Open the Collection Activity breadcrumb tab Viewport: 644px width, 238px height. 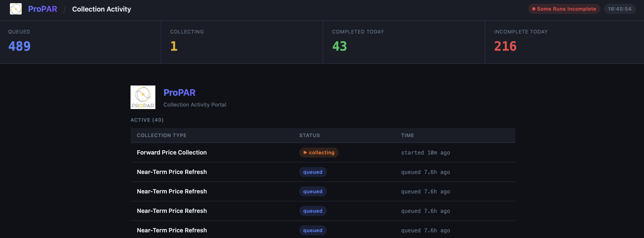click(x=102, y=9)
